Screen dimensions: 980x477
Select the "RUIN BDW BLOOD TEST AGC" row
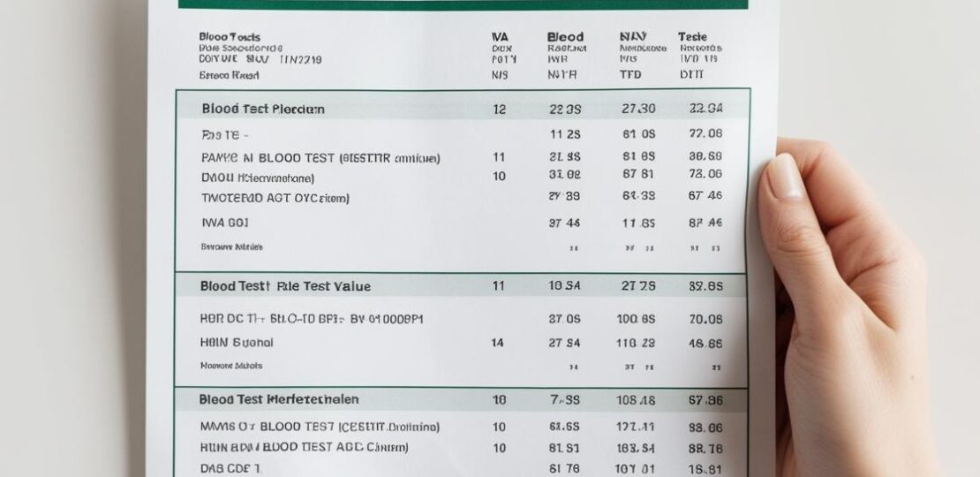(461, 448)
